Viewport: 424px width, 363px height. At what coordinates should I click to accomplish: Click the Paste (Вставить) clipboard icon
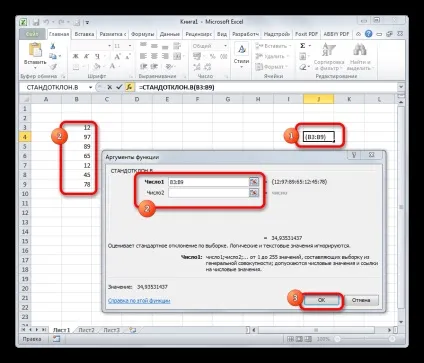(35, 50)
